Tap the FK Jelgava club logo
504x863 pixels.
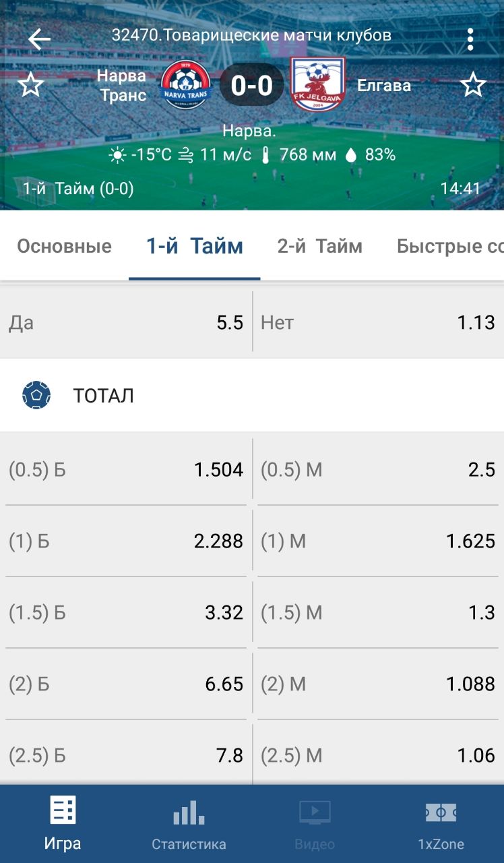[317, 84]
